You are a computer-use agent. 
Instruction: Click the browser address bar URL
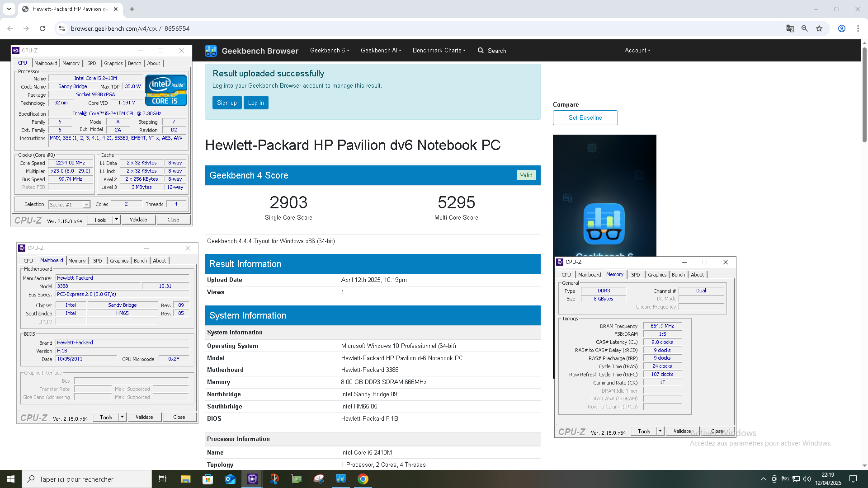[x=130, y=28]
